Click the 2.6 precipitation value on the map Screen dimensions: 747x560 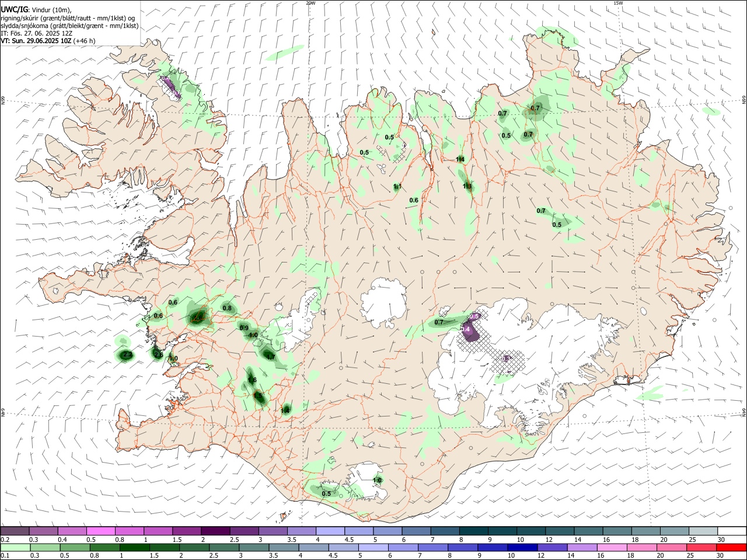(158, 354)
